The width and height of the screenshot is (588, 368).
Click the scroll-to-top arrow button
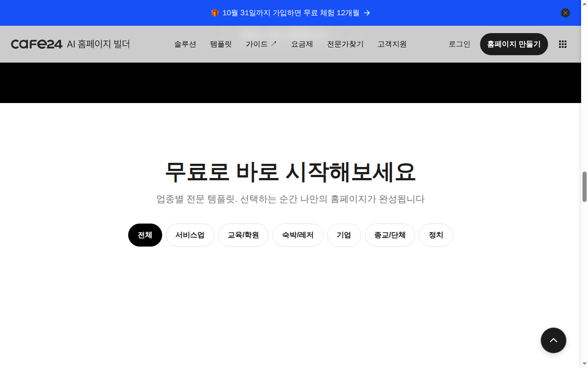point(554,340)
